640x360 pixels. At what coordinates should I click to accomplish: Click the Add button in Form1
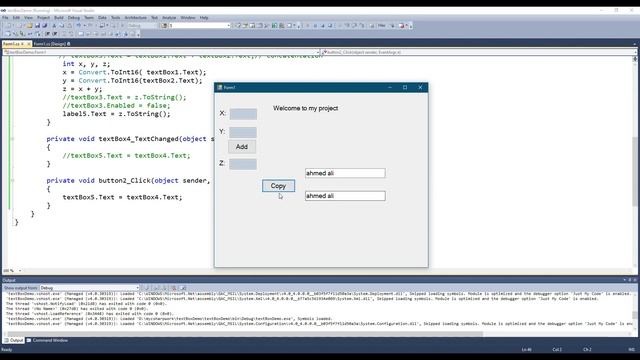(x=242, y=147)
